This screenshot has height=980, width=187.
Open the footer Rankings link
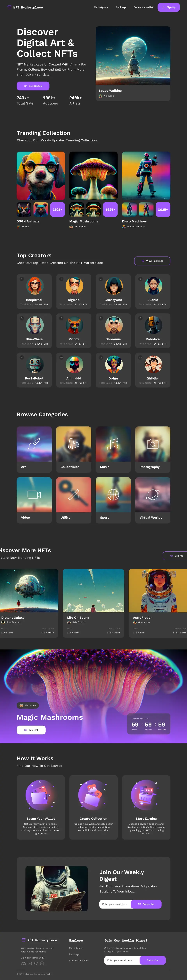(74, 954)
